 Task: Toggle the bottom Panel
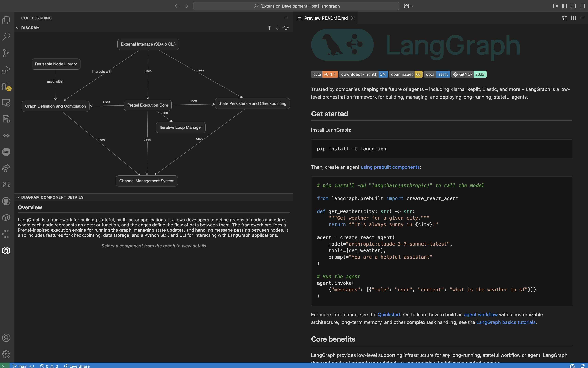573,6
